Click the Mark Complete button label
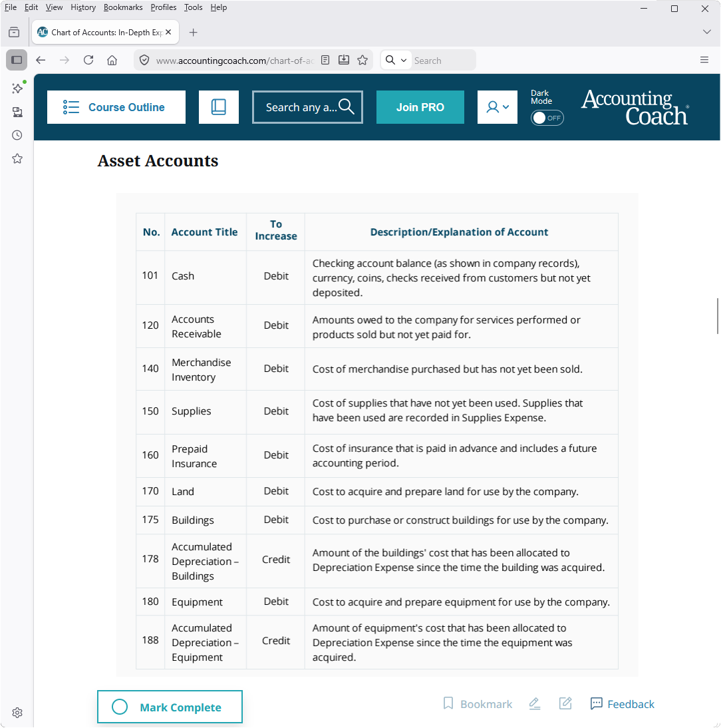 pyautogui.click(x=180, y=707)
